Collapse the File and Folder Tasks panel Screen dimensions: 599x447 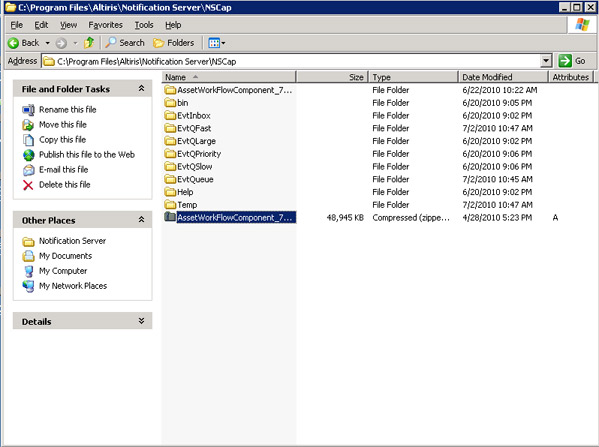[x=141, y=89]
